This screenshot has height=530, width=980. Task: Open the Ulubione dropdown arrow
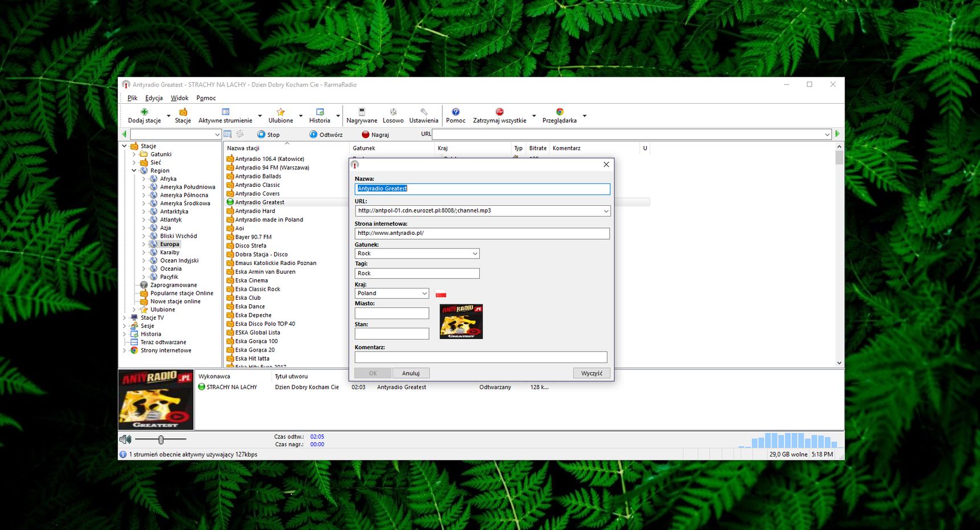click(301, 116)
